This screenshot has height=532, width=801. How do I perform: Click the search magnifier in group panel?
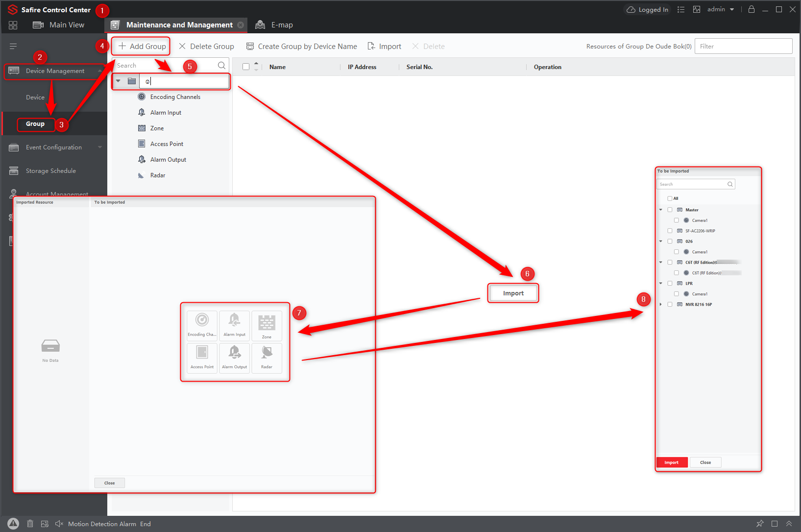click(221, 65)
